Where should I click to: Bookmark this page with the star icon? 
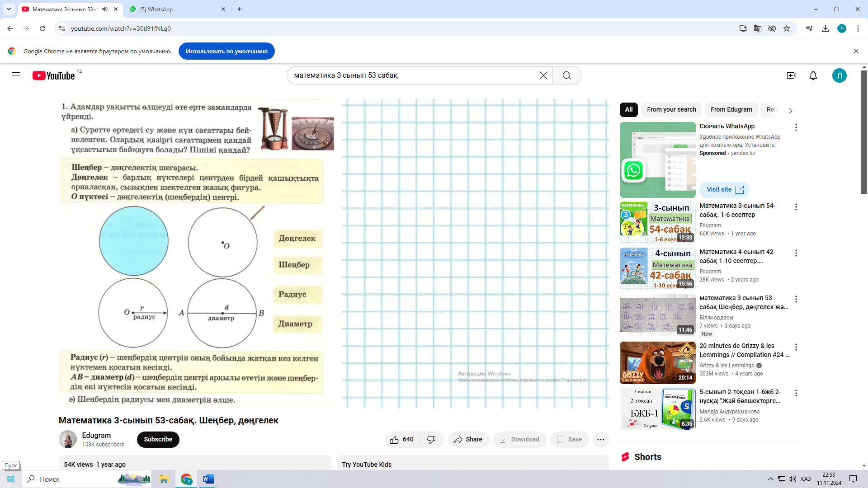click(x=787, y=28)
